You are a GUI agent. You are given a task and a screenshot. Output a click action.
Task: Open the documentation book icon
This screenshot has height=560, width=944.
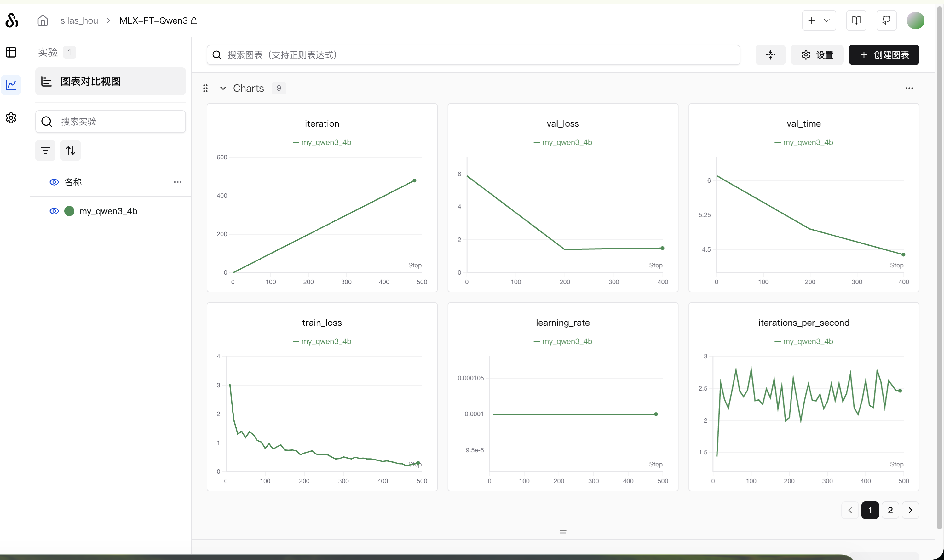click(x=856, y=20)
